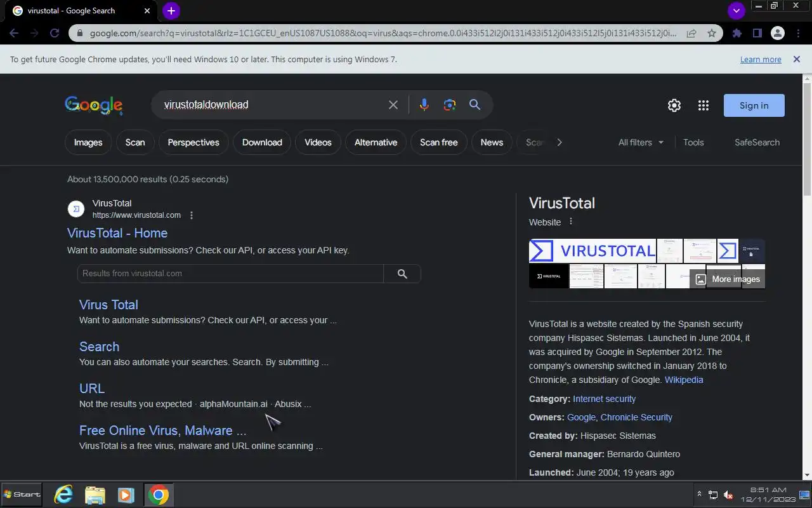
Task: View site information via lock icon
Action: (80, 33)
